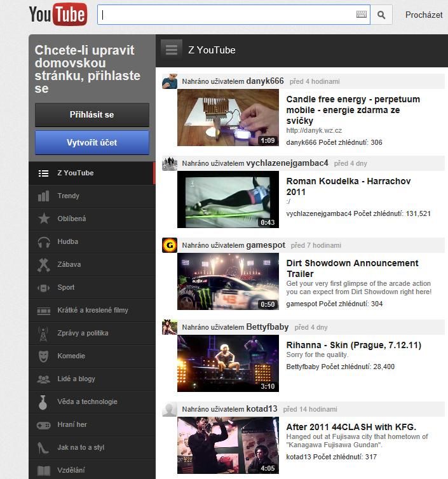The width and height of the screenshot is (448, 479).
Task: Play the Dirt Showdown car thumbnail
Action: [x=228, y=281]
